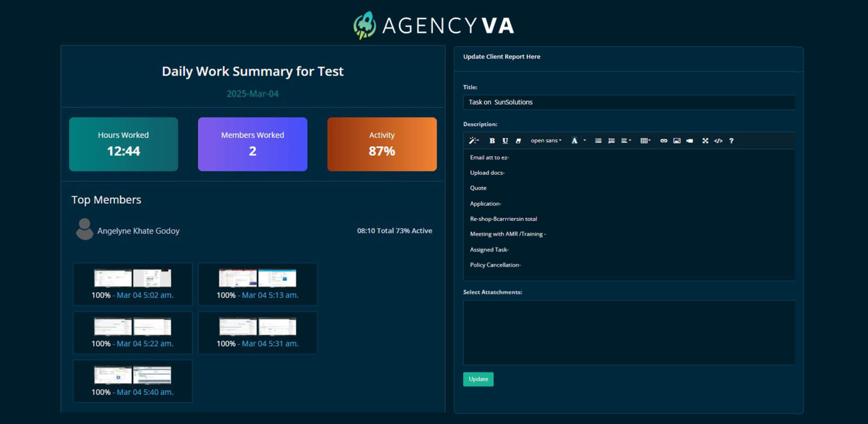Expand the paragraph alignment dropdown

click(626, 141)
